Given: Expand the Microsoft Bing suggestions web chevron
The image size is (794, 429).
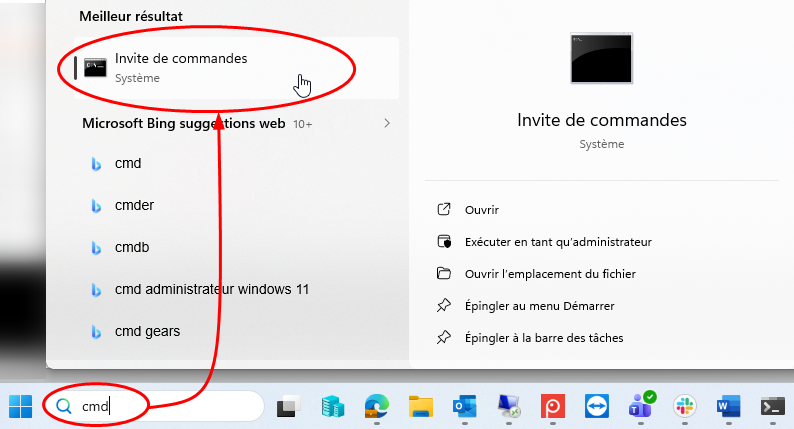Looking at the screenshot, I should [387, 124].
